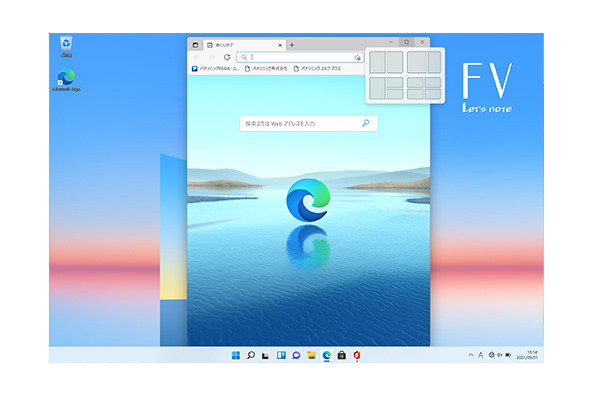This screenshot has width=592, height=395.
Task: Open the Windows Start menu
Action: tap(236, 355)
